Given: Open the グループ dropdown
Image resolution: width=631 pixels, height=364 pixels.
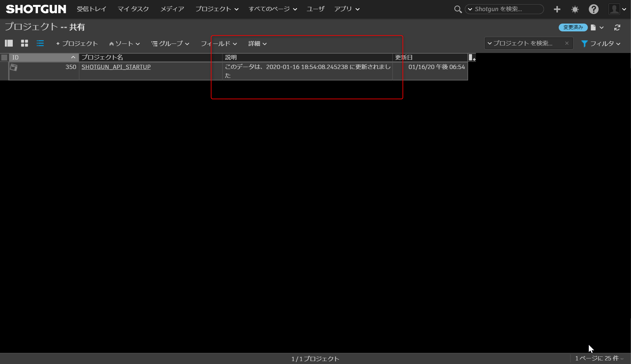Looking at the screenshot, I should [170, 43].
